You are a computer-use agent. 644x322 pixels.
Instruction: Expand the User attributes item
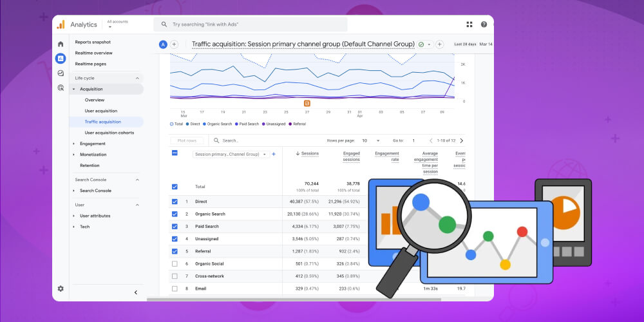pos(74,216)
